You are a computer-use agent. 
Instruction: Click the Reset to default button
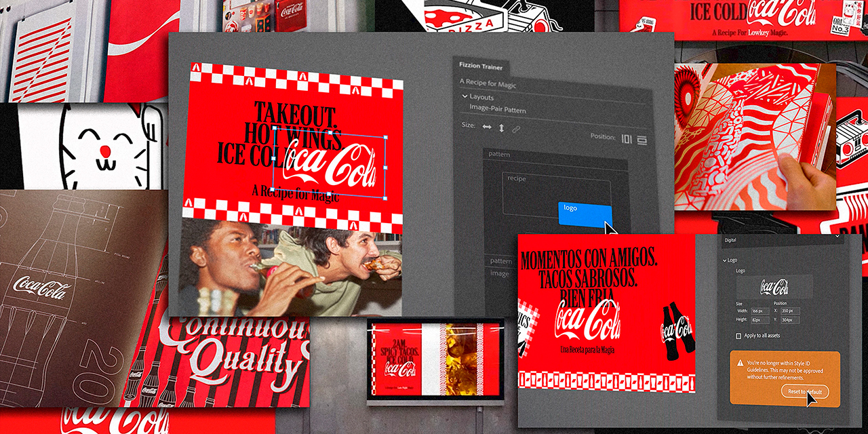point(805,392)
